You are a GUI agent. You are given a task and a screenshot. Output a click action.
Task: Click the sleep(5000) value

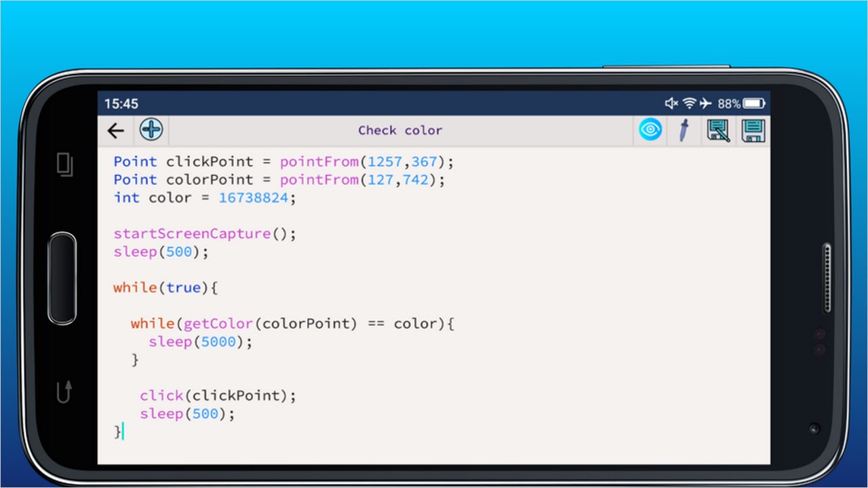[218, 342]
